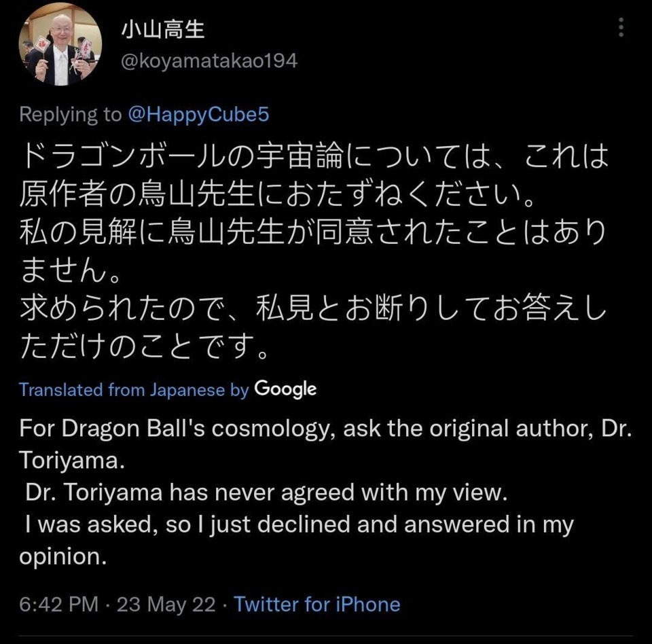Select the Japanese line starting 私の見解に

(x=312, y=232)
